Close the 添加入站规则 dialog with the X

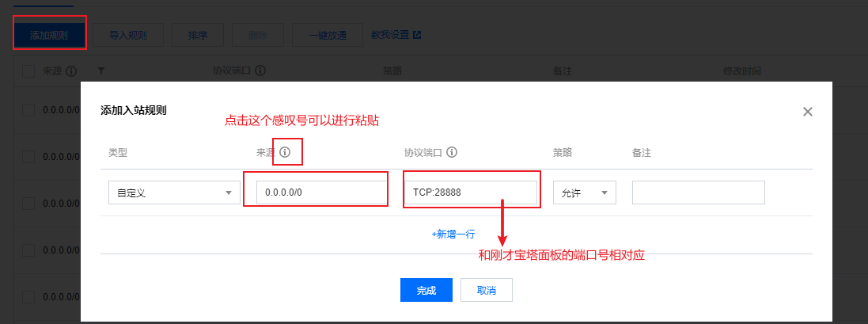tap(808, 112)
